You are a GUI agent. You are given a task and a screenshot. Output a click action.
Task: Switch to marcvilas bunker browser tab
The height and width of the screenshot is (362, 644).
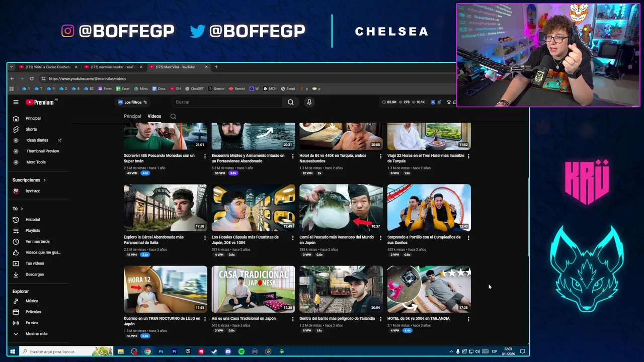coord(113,67)
